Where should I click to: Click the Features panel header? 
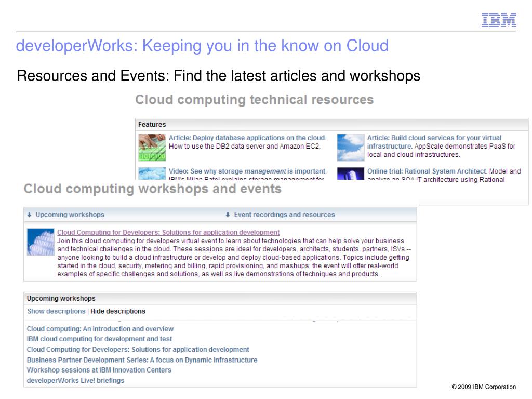click(x=331, y=124)
